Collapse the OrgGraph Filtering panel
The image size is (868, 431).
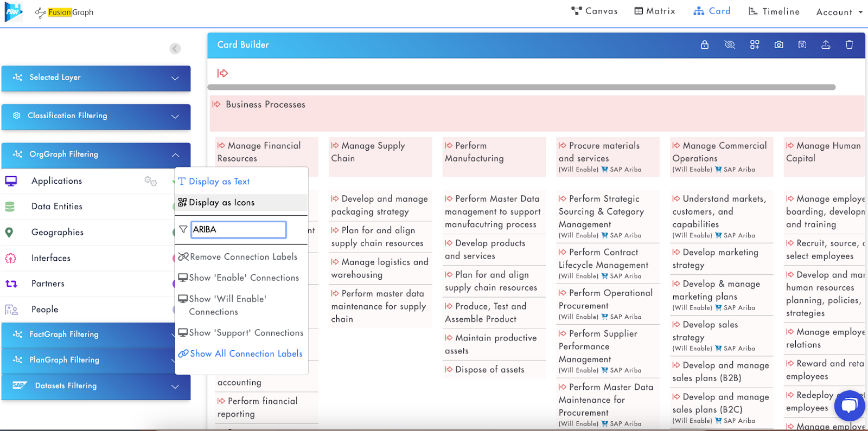tap(96, 155)
